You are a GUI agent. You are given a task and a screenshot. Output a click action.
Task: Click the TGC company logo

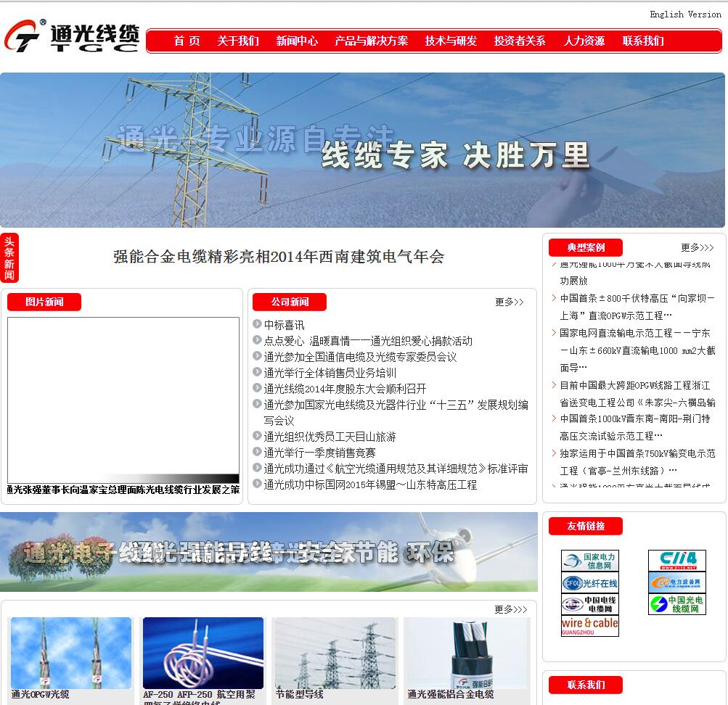pos(72,36)
